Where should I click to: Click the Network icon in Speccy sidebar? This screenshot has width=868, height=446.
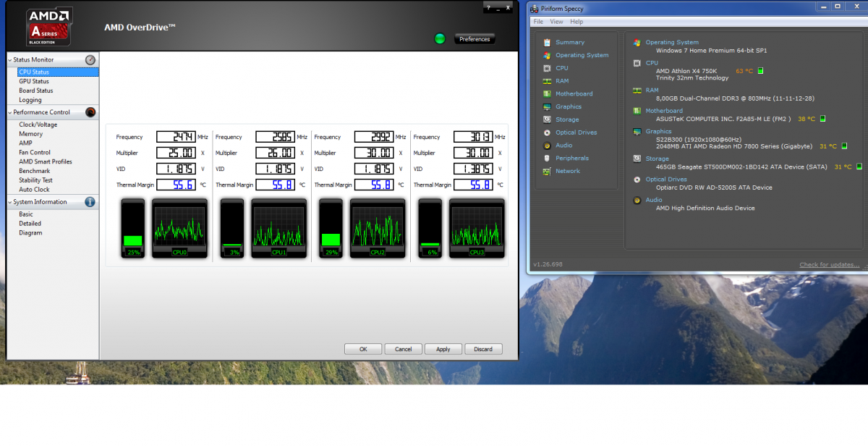point(547,172)
